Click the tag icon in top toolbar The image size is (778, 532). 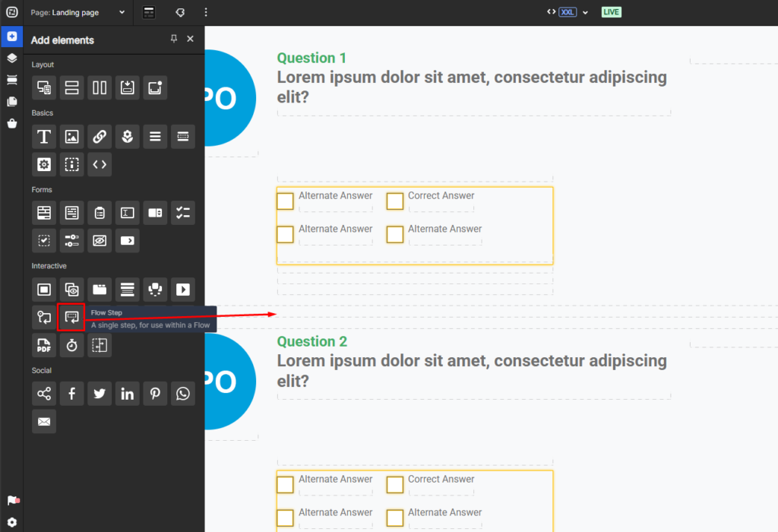click(x=180, y=12)
